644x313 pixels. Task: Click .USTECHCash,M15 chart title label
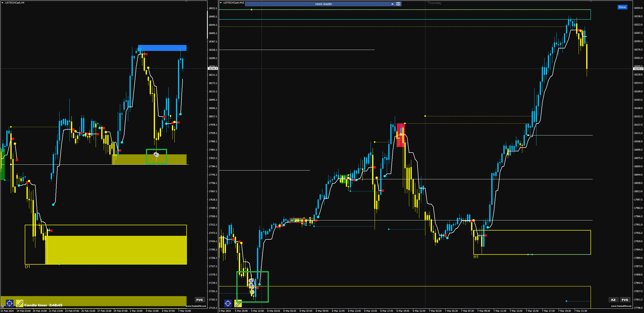click(x=234, y=3)
